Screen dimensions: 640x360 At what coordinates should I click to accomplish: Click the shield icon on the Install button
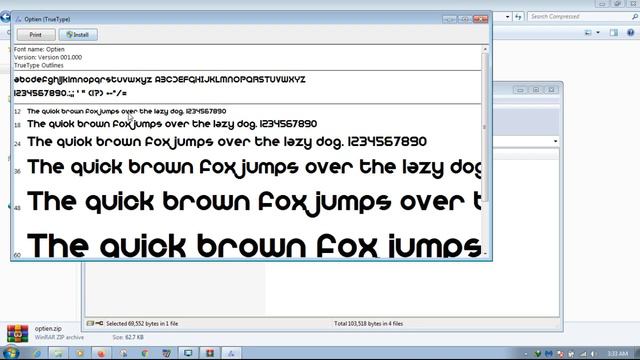[69, 35]
